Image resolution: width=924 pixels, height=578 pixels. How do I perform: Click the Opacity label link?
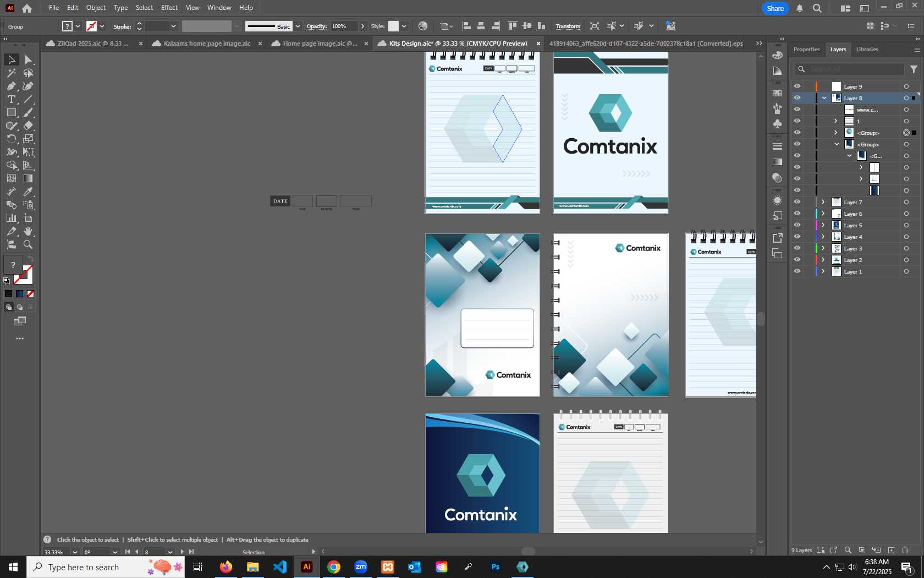(x=316, y=26)
